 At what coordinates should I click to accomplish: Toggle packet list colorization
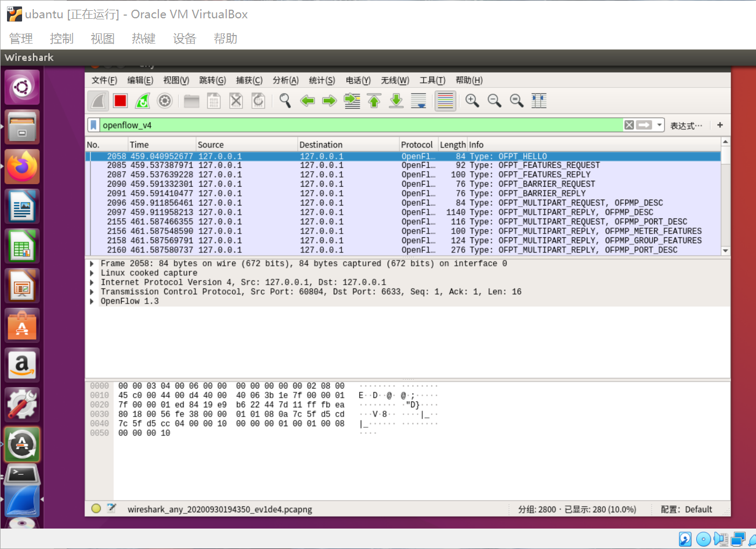coord(445,101)
